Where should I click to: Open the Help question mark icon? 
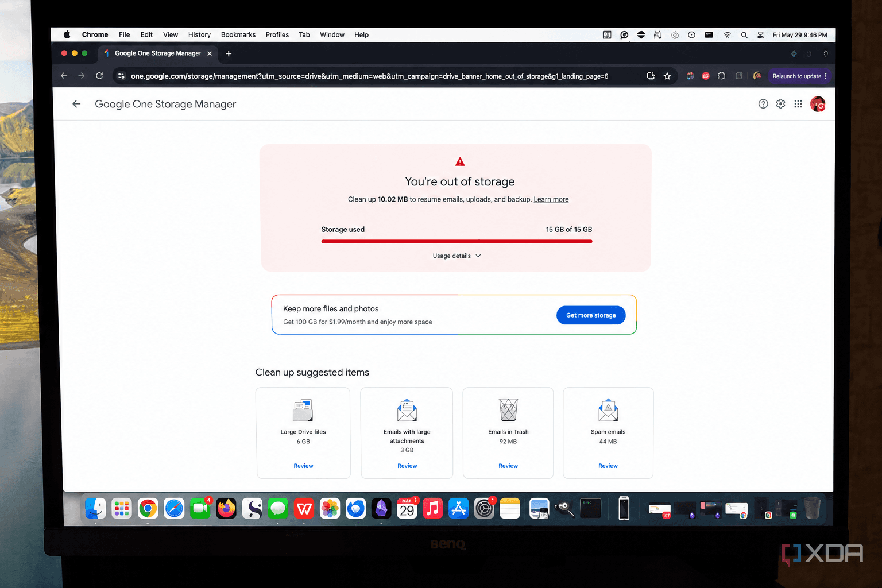click(x=763, y=104)
